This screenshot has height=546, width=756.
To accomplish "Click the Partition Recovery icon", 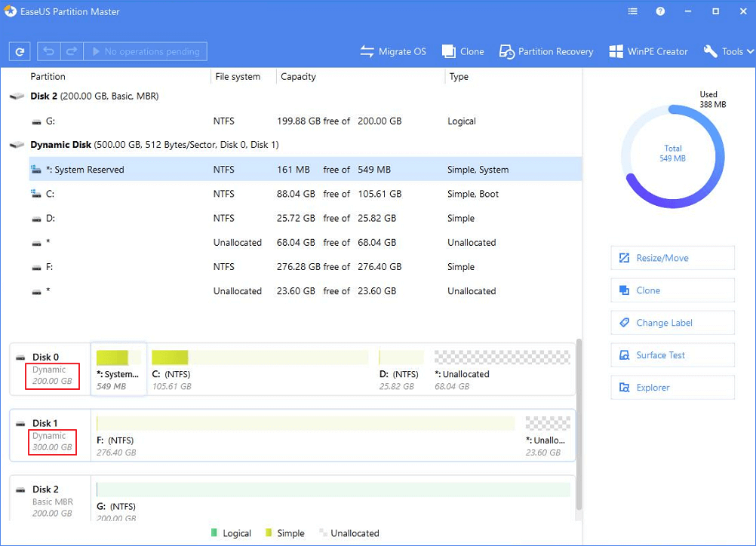I will coord(507,51).
